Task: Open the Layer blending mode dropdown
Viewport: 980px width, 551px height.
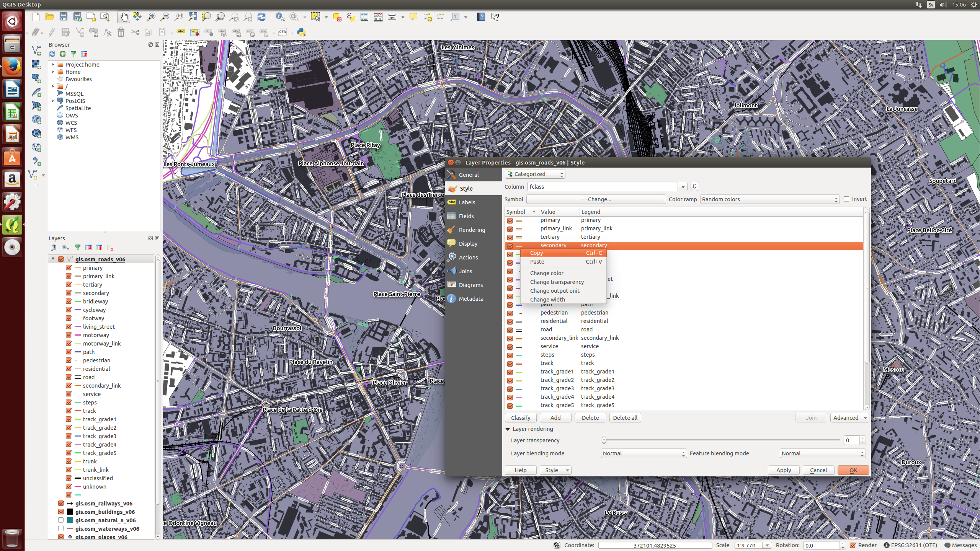Action: click(644, 453)
